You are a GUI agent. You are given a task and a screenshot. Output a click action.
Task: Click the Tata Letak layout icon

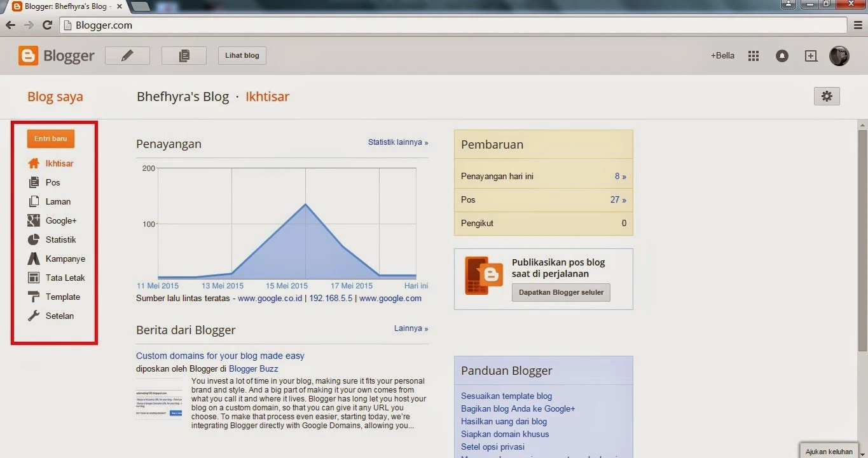(x=34, y=278)
